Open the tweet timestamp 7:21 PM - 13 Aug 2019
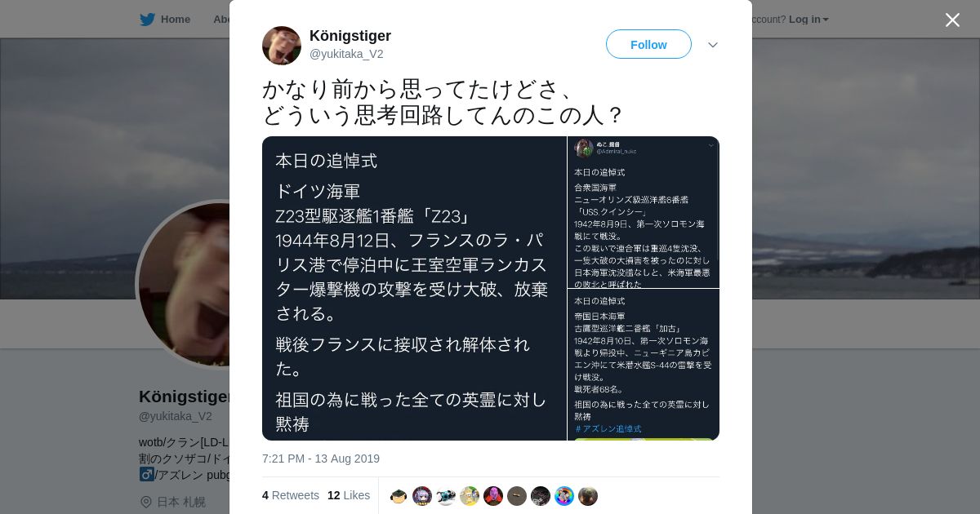This screenshot has height=514, width=980. click(x=321, y=459)
